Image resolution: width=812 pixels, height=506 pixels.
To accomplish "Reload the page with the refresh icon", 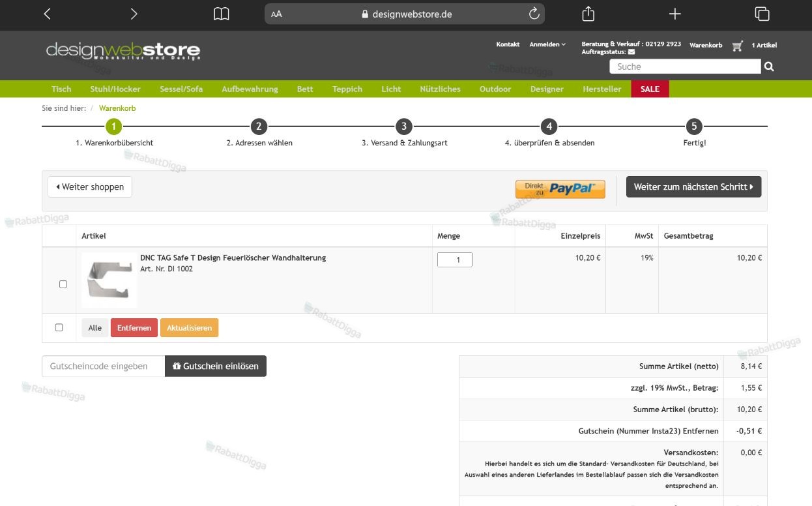I will [x=534, y=14].
